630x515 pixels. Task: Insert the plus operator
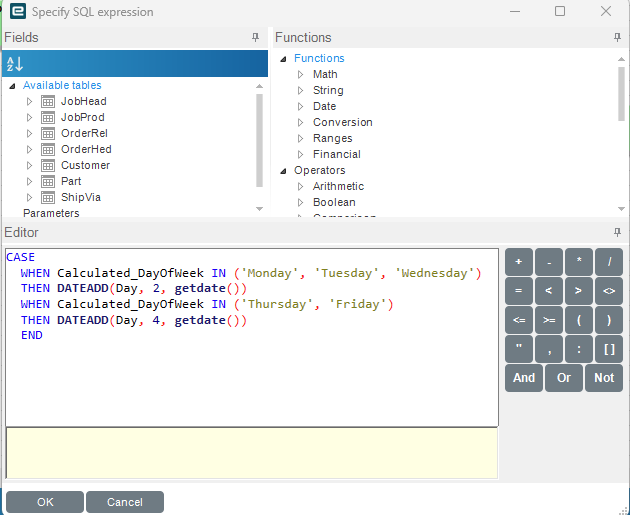click(518, 262)
